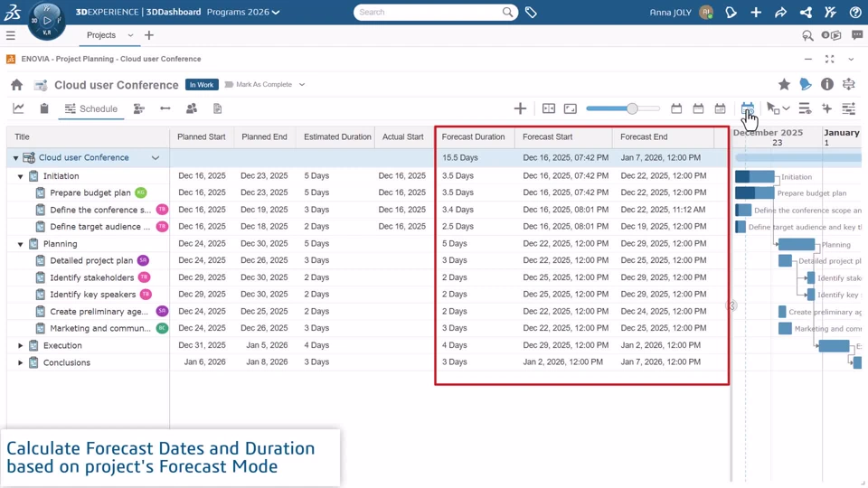Open the clipboard tasks view
Viewport: 868px width, 488px height.
point(44,108)
